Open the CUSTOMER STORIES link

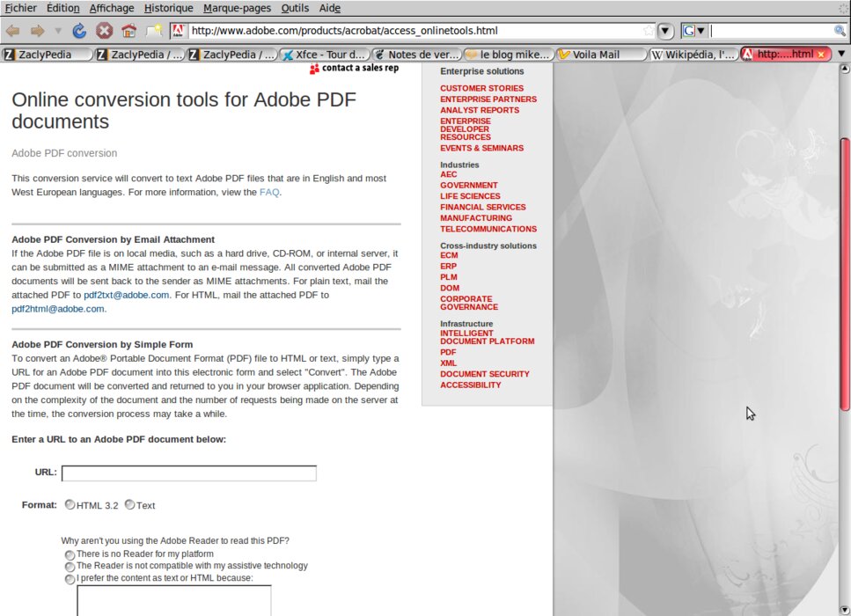[x=481, y=88]
